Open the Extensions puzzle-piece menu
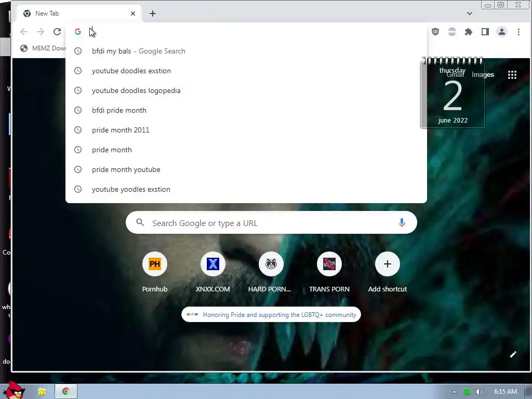 (469, 32)
